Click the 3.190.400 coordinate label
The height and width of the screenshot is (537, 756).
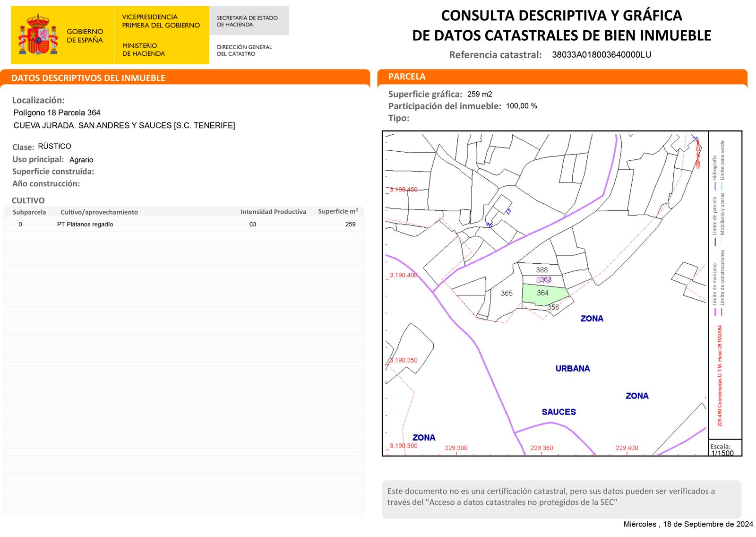404,275
